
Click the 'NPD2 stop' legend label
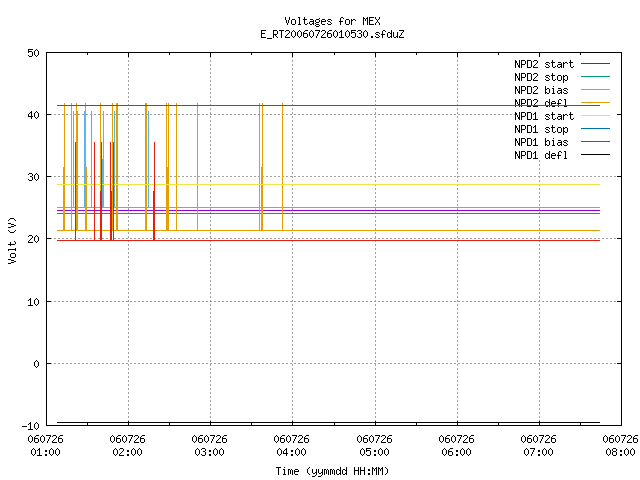pyautogui.click(x=541, y=77)
